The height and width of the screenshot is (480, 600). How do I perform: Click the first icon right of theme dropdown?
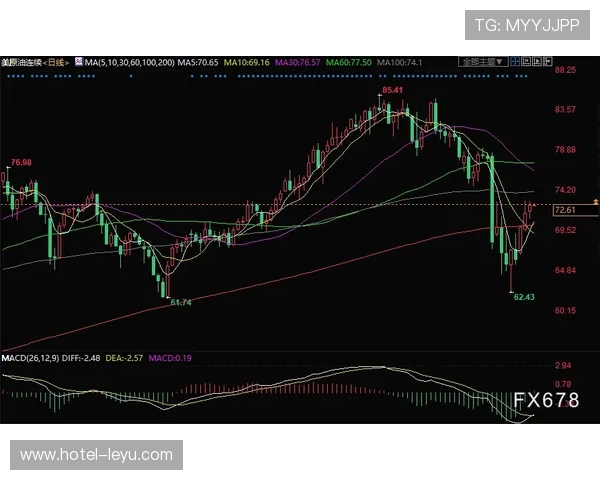(514, 62)
